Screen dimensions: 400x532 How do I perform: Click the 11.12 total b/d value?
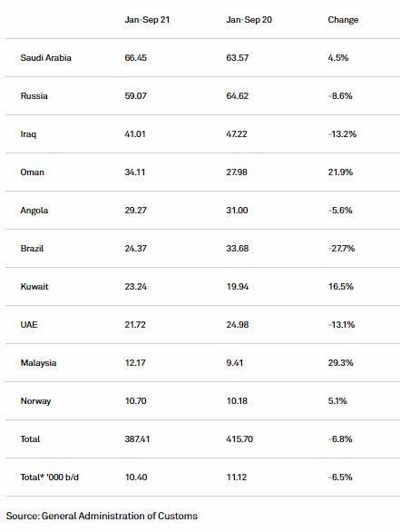(237, 477)
